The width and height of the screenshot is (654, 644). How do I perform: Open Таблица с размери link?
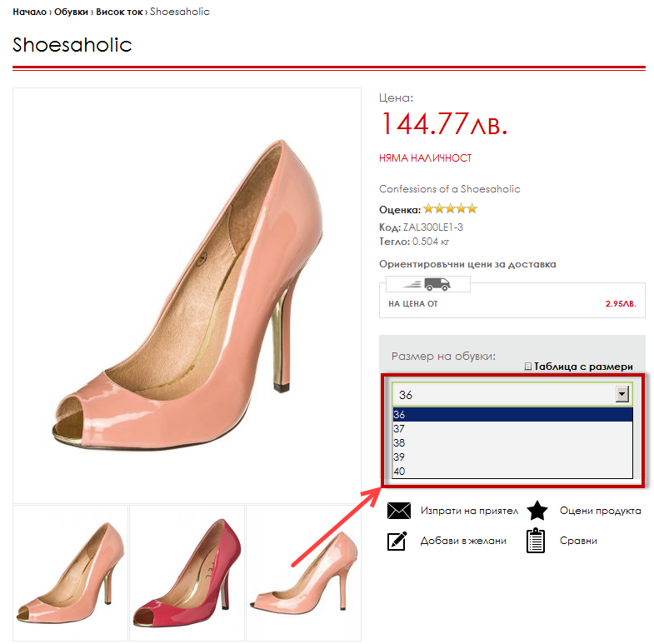[x=583, y=367]
